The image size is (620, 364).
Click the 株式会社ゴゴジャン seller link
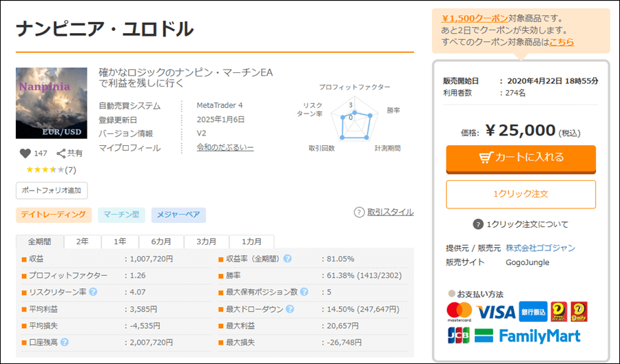[540, 248]
